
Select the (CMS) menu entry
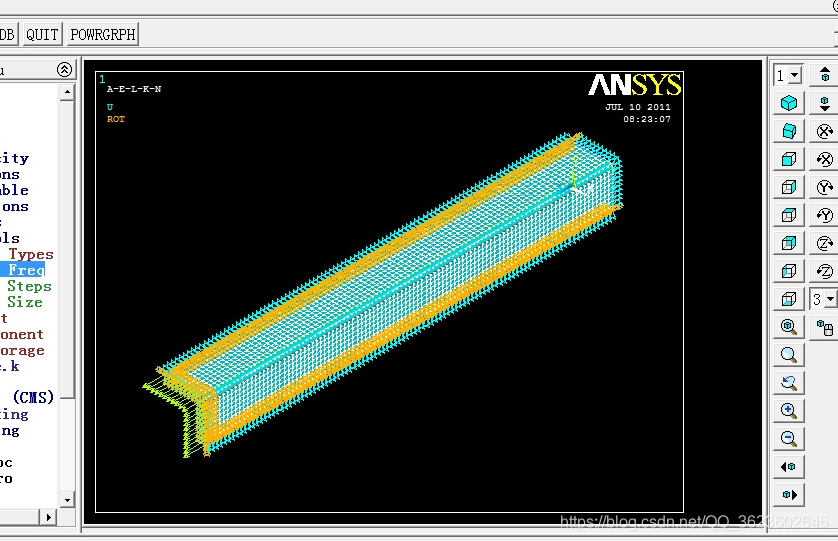[33, 397]
